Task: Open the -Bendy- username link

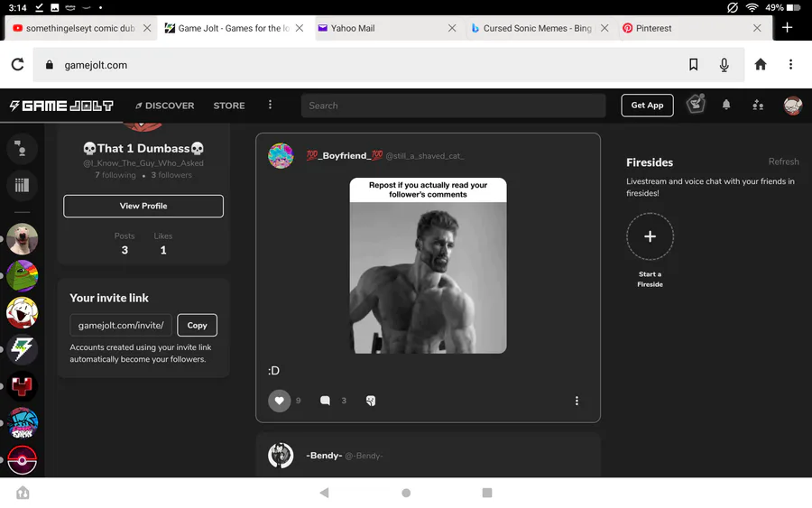Action: [324, 456]
